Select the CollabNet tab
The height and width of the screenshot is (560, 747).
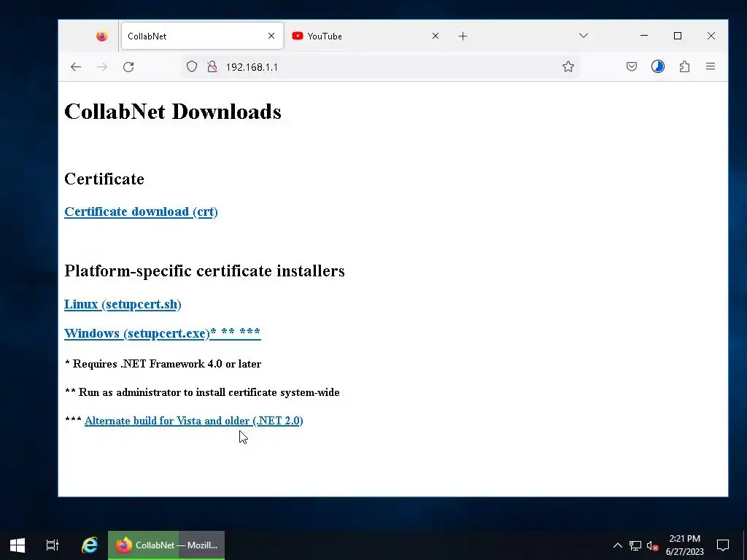tap(202, 36)
